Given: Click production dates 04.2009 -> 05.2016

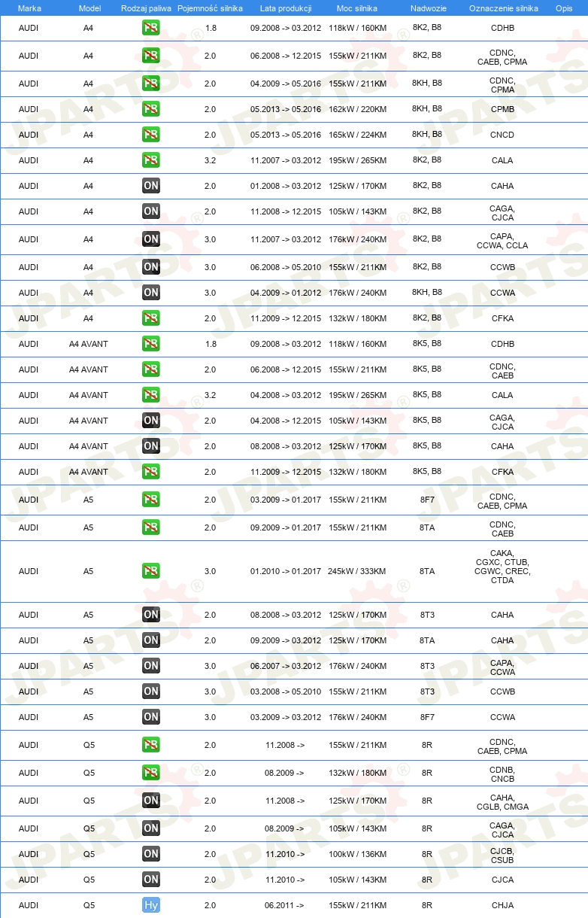Looking at the screenshot, I should (x=286, y=84).
